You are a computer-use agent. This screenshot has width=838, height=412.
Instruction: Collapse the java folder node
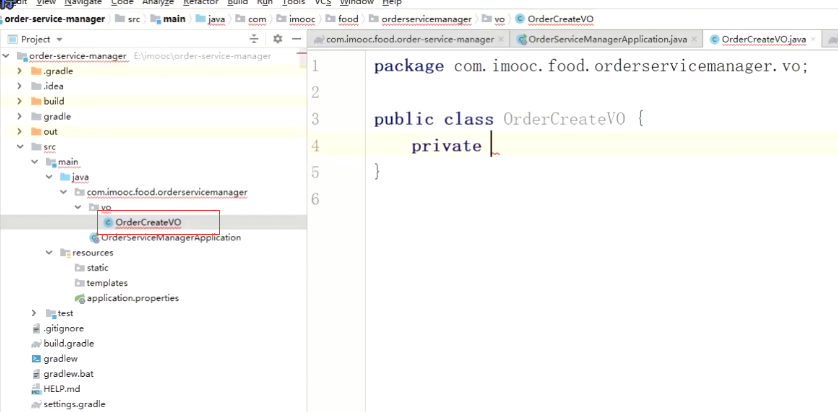(x=49, y=177)
